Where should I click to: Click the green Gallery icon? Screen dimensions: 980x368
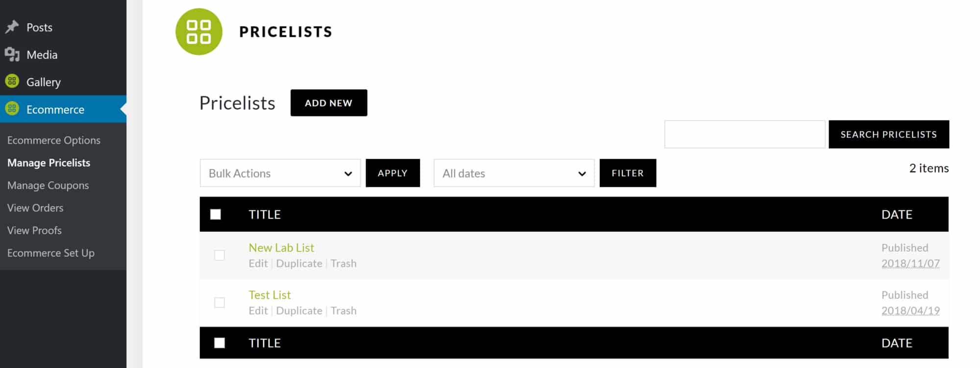click(x=12, y=81)
